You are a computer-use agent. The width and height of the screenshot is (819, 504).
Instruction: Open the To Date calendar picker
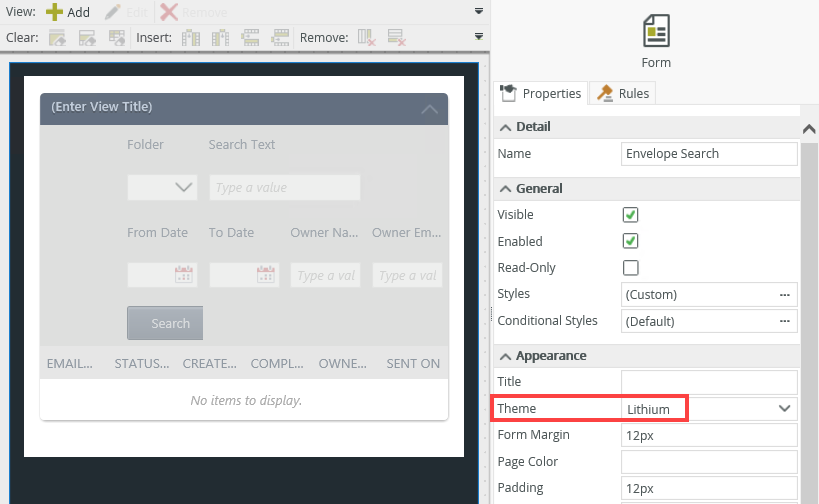click(265, 274)
